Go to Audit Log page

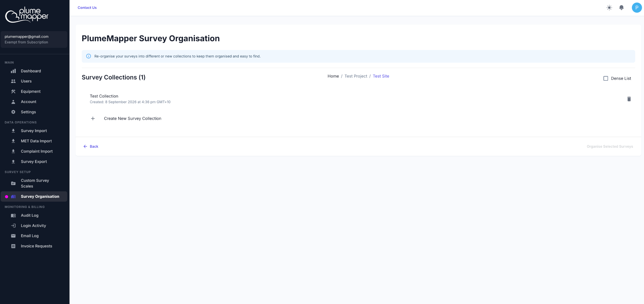click(34, 216)
